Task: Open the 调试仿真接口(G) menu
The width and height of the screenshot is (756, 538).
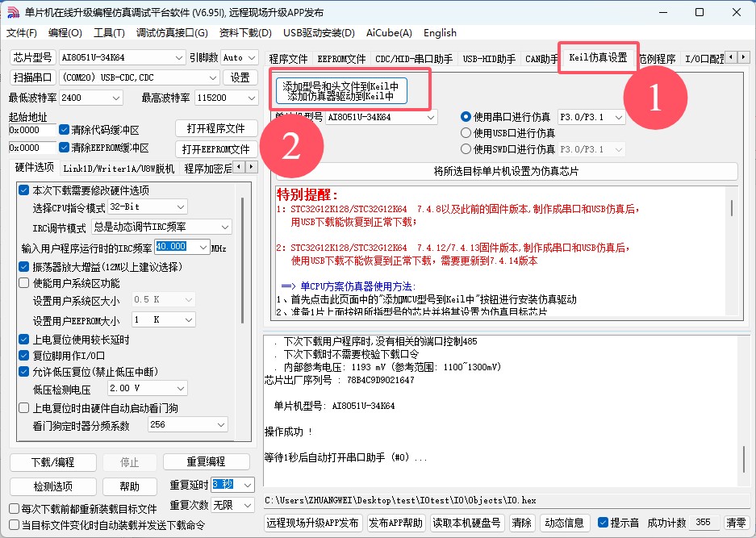Action: [171, 33]
